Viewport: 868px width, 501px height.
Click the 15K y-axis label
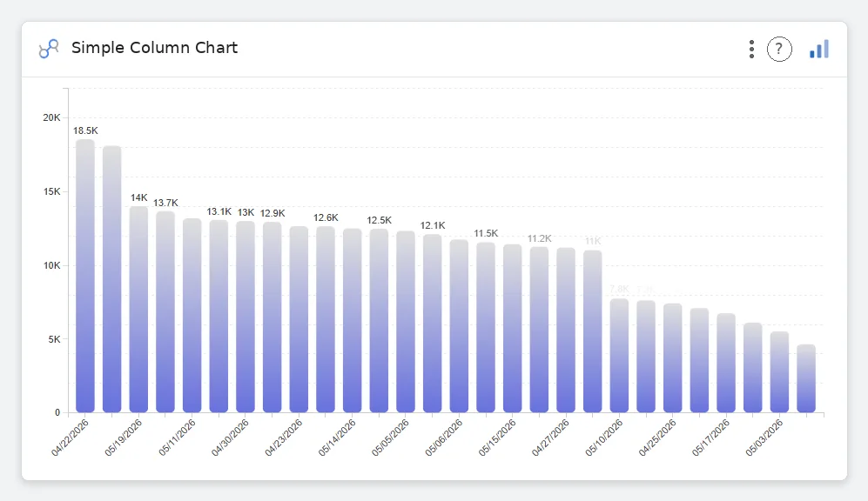click(x=52, y=192)
